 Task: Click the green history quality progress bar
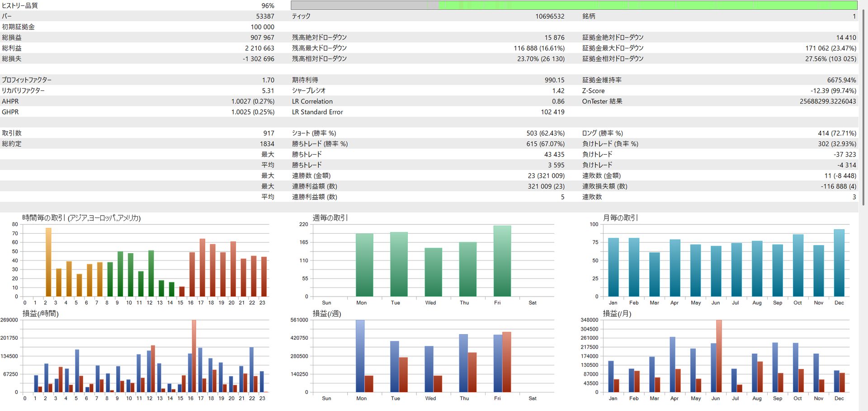coord(646,5)
